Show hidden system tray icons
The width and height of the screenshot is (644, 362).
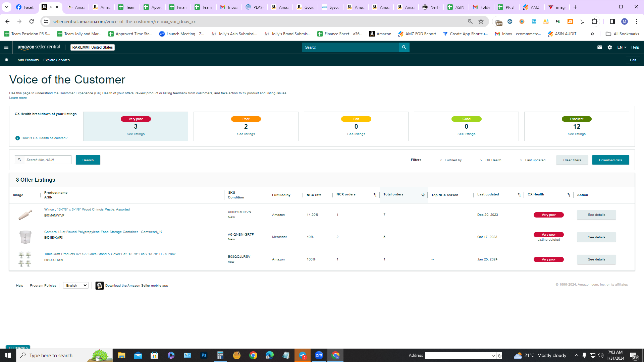tap(576, 355)
